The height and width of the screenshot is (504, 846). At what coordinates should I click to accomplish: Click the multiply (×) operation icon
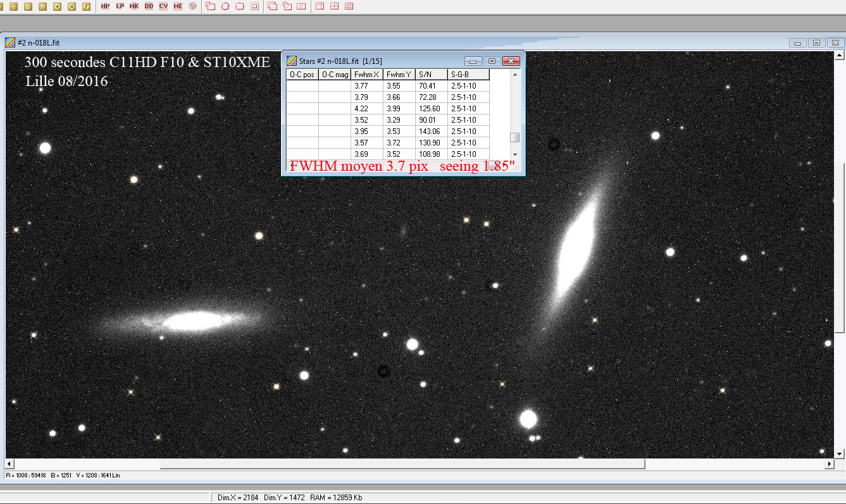pyautogui.click(x=72, y=6)
